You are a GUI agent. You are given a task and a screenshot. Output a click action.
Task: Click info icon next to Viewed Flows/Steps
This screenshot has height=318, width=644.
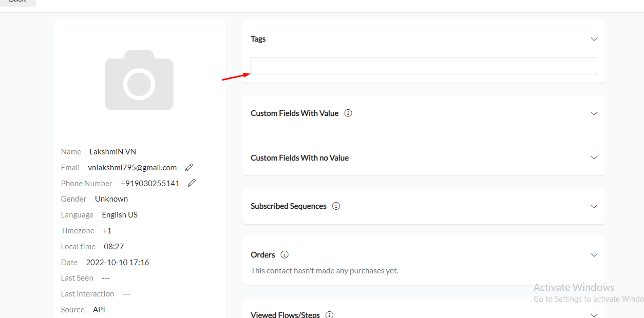click(x=330, y=314)
